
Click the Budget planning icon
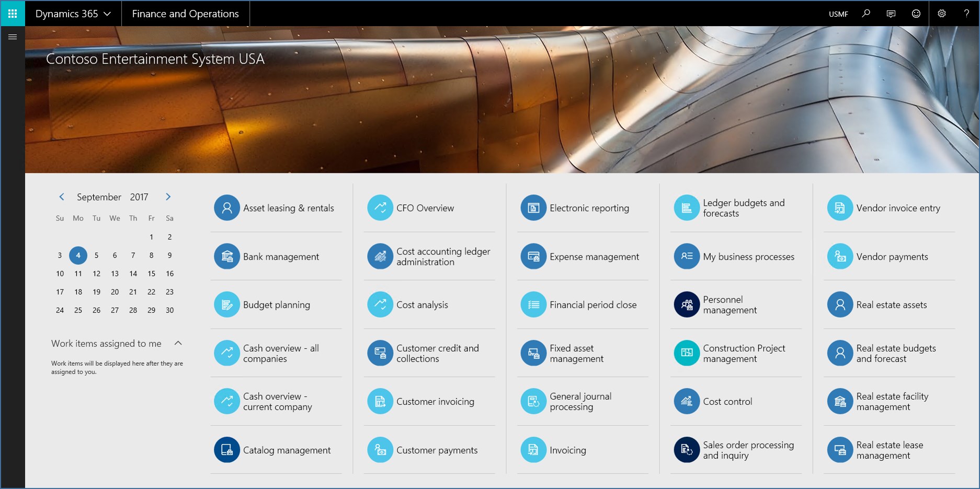[227, 305]
